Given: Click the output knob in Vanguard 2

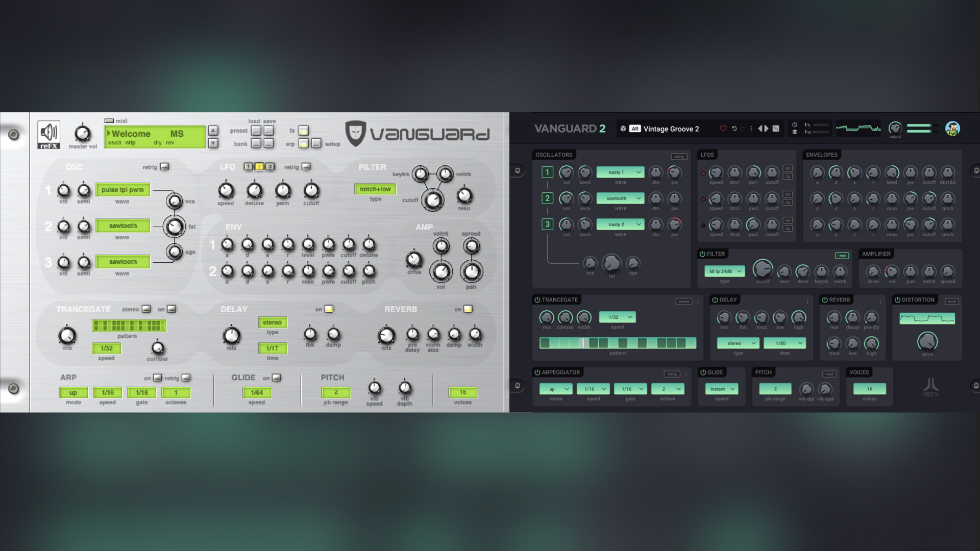Looking at the screenshot, I should click(x=895, y=128).
